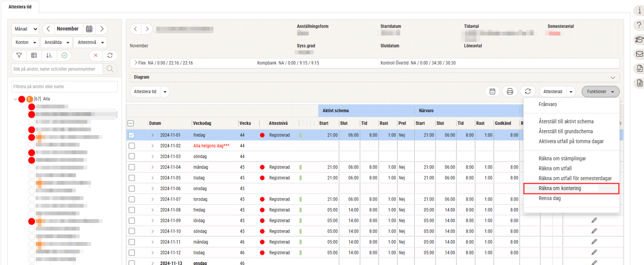Click the lowest document icon in the sidebar
The height and width of the screenshot is (265, 644).
(x=639, y=83)
